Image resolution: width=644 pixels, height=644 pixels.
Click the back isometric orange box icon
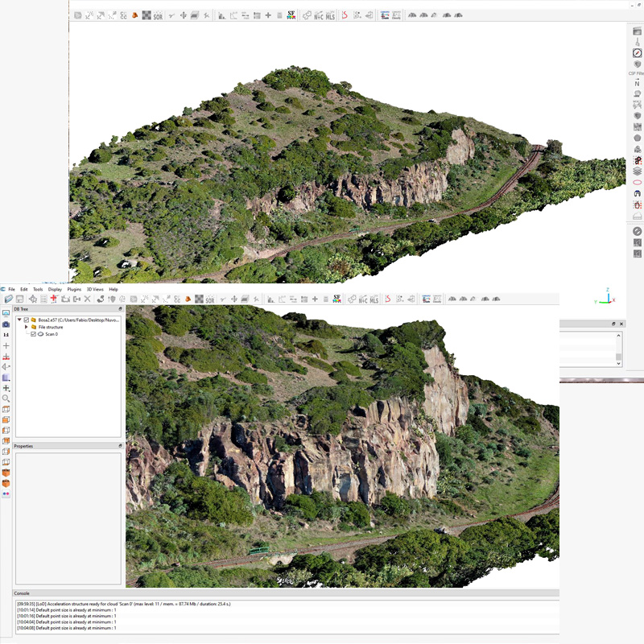(x=6, y=484)
